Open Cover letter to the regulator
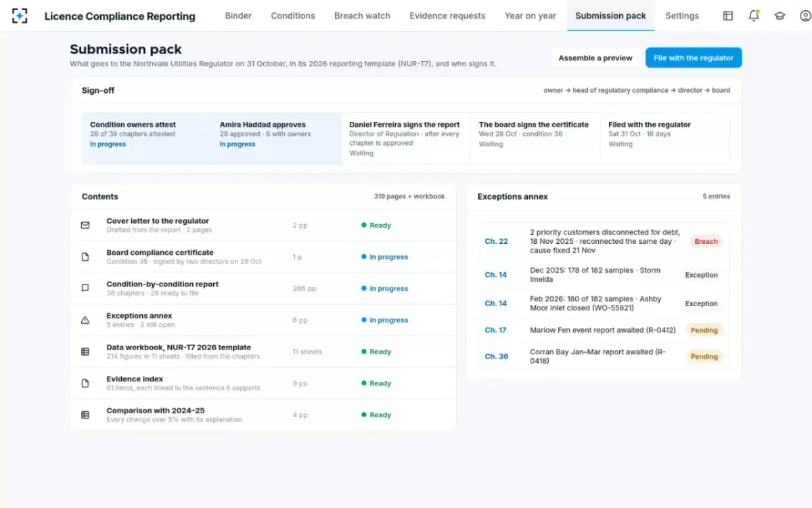 point(263,226)
